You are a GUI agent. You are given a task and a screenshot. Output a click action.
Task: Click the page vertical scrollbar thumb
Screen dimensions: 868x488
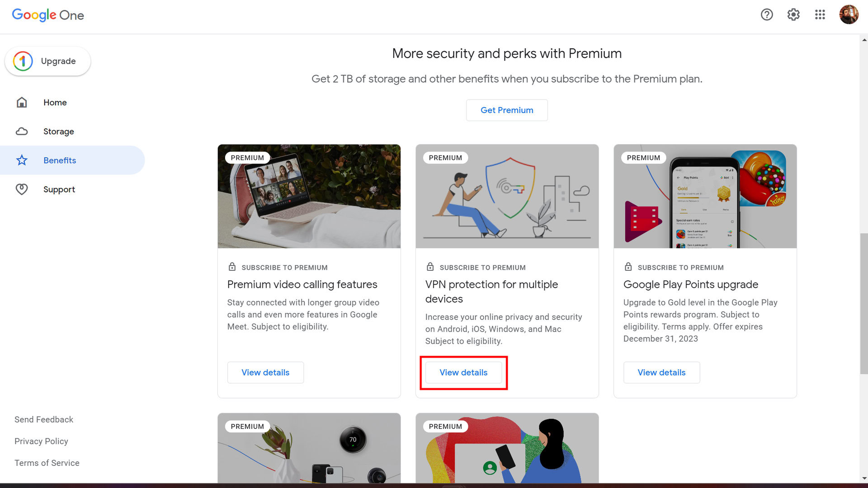tap(863, 303)
